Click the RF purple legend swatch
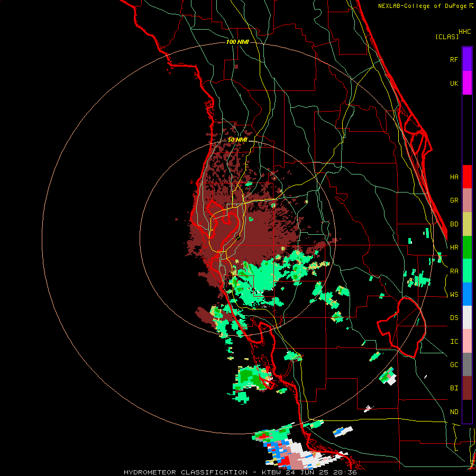476x476 pixels. pos(467,59)
